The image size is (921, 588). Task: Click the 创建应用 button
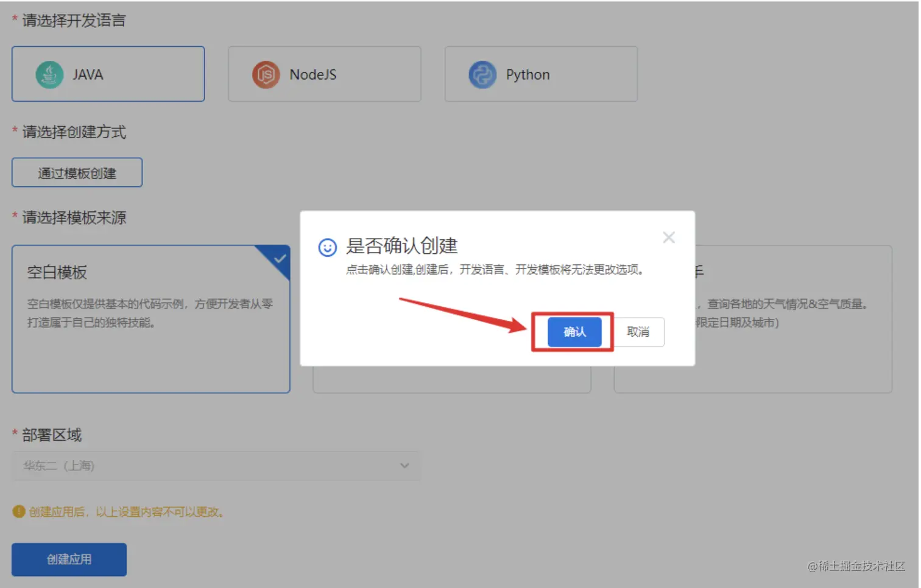pos(68,559)
